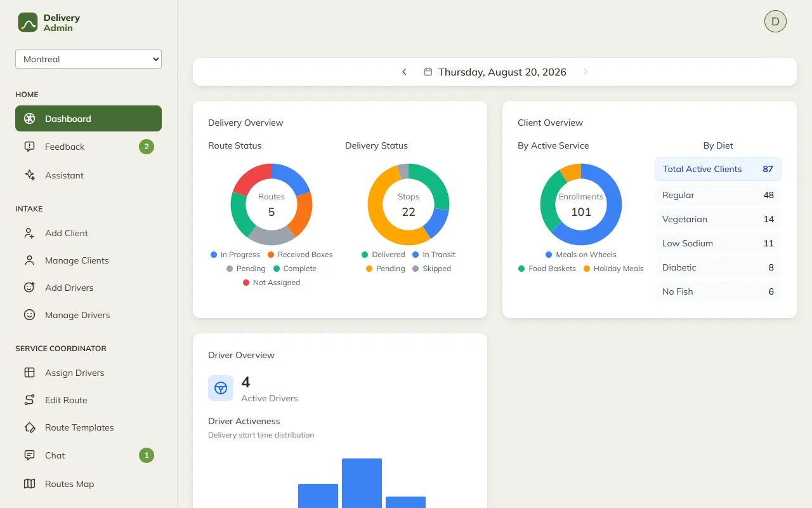This screenshot has width=812, height=508.
Task: Click the steering wheel Active Drivers icon
Action: tap(221, 388)
